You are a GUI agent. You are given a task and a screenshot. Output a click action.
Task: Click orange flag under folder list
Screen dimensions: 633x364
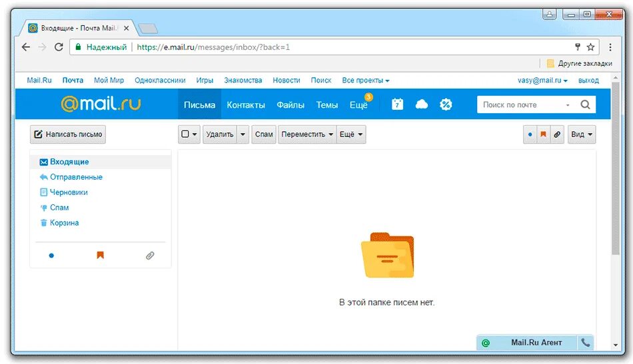100,255
